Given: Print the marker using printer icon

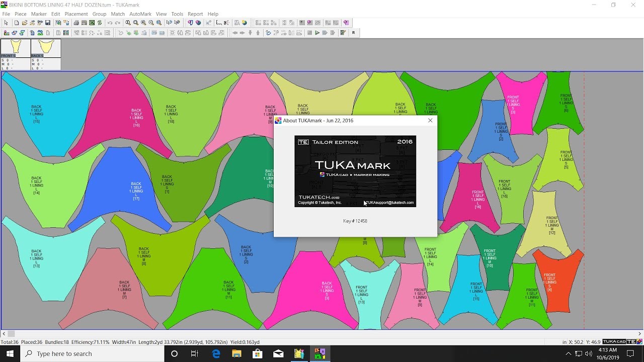Looking at the screenshot, I should [x=76, y=23].
